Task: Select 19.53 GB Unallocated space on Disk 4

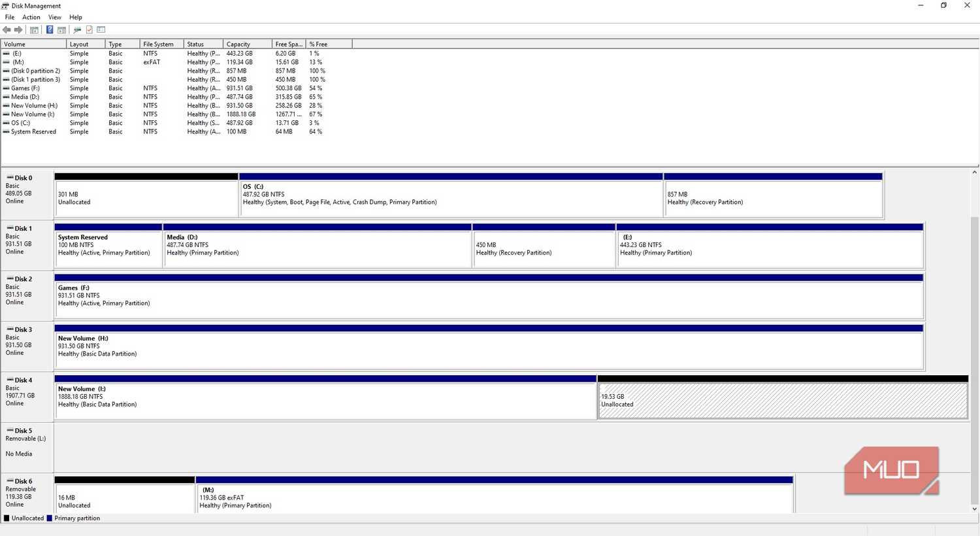Action: [x=783, y=397]
